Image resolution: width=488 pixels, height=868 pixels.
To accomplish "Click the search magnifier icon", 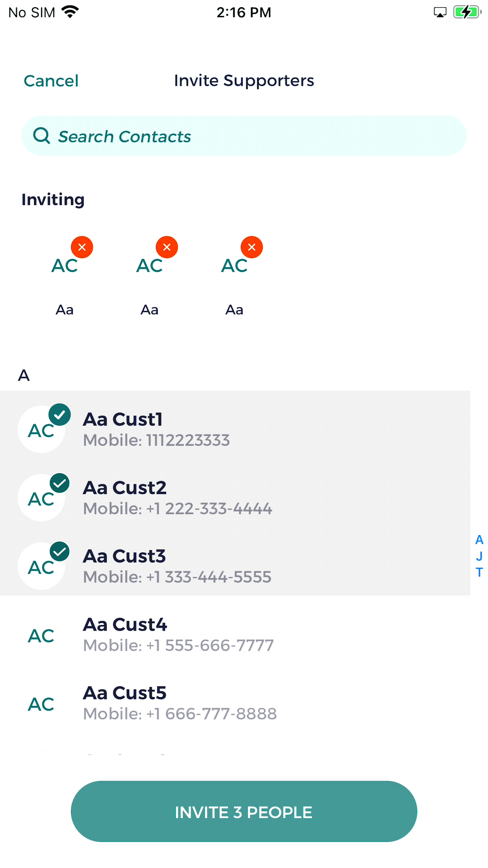I will (42, 136).
